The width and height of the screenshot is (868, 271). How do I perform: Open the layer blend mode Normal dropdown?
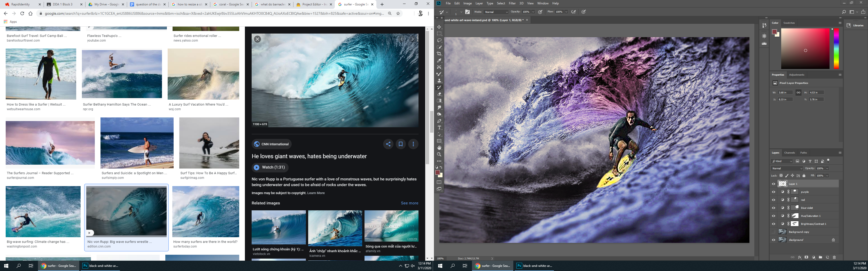pos(787,168)
